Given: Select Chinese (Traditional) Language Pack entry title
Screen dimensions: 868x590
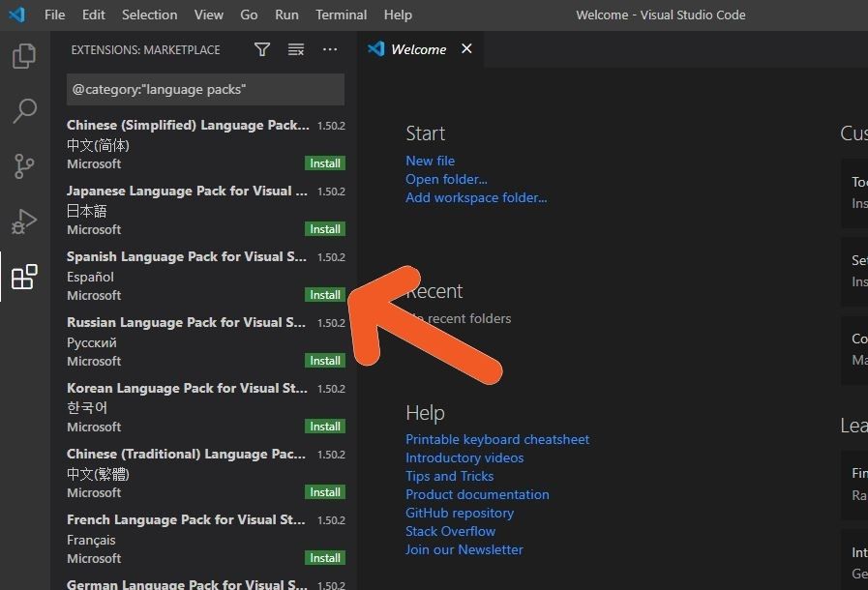Looking at the screenshot, I should tap(186, 455).
